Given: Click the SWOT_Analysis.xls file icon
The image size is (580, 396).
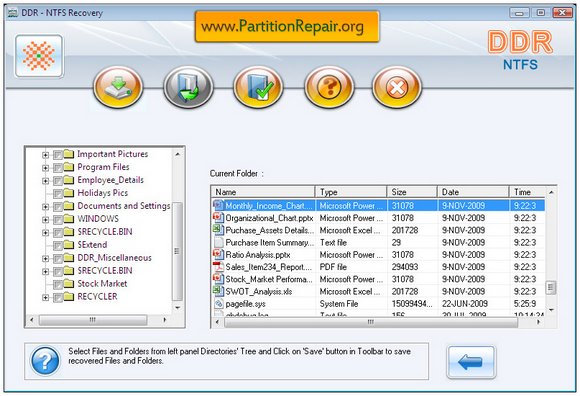Looking at the screenshot, I should coord(219,291).
